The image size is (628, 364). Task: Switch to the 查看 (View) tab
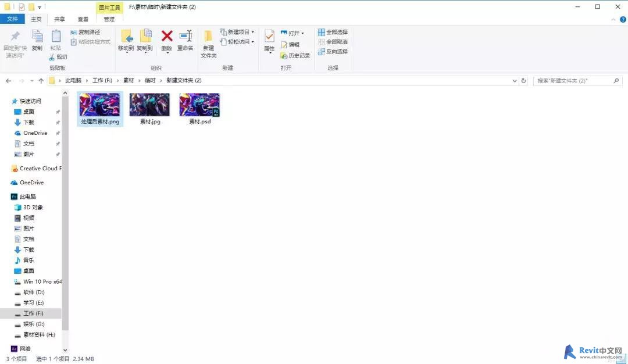pos(83,19)
